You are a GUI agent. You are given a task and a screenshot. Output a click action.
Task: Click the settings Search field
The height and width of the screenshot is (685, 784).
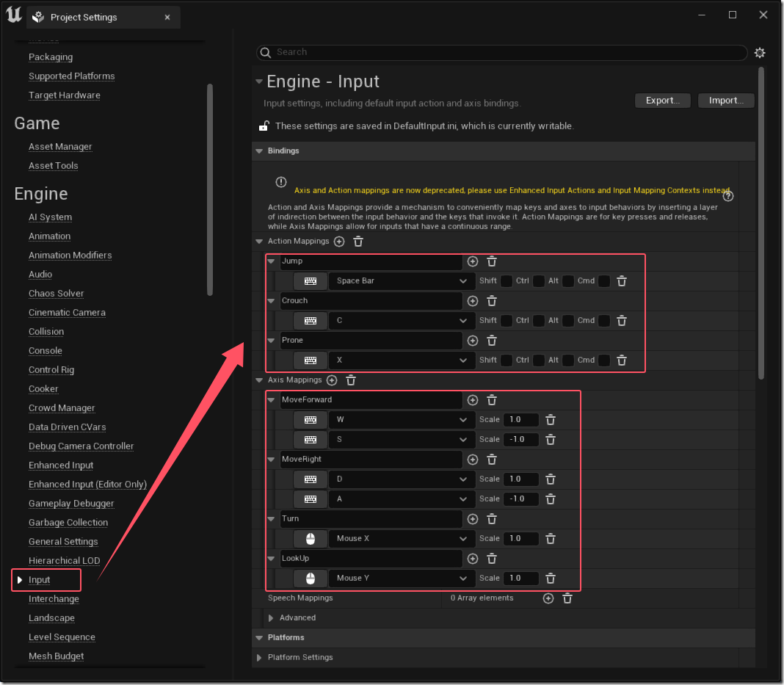click(x=501, y=53)
